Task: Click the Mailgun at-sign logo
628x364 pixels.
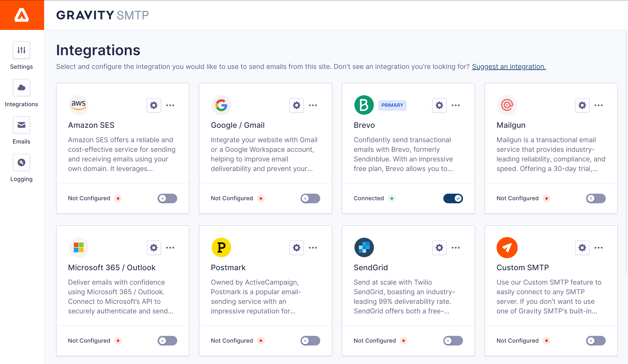Action: (507, 105)
